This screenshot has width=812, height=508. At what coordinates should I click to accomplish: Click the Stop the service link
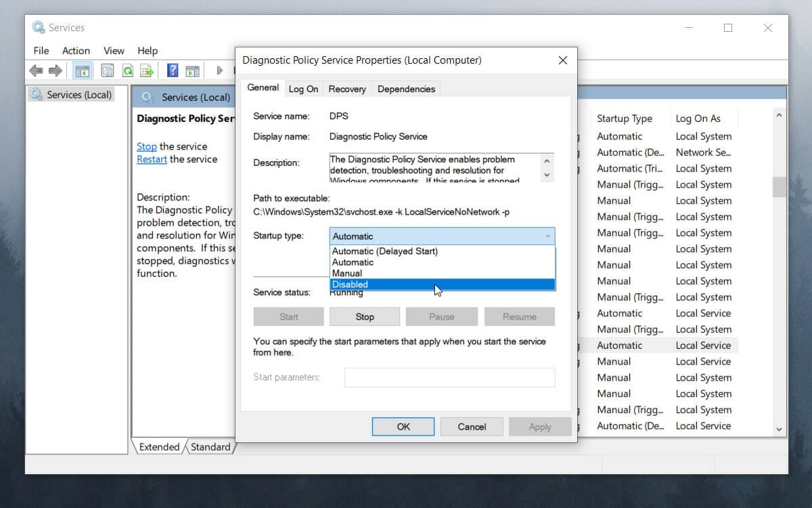146,146
